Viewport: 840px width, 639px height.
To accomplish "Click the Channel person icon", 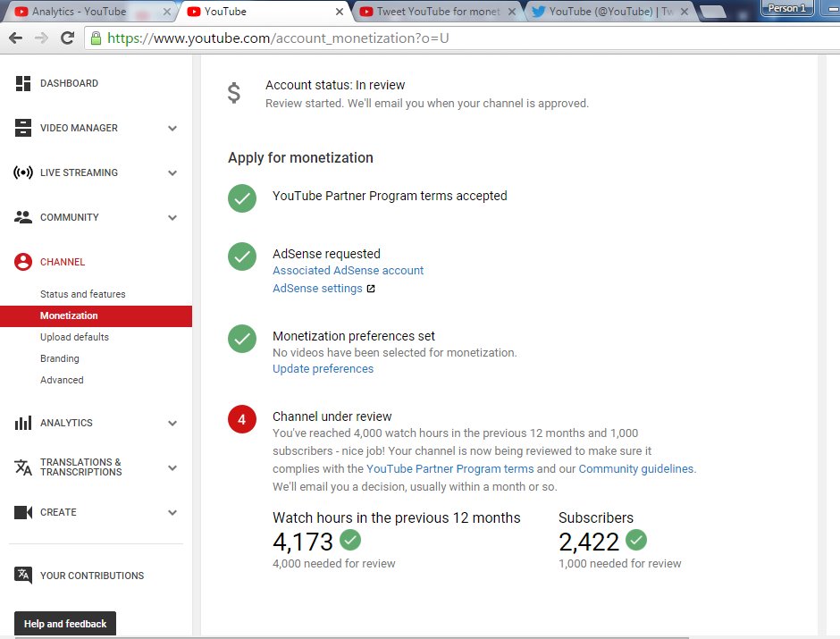I will point(23,262).
